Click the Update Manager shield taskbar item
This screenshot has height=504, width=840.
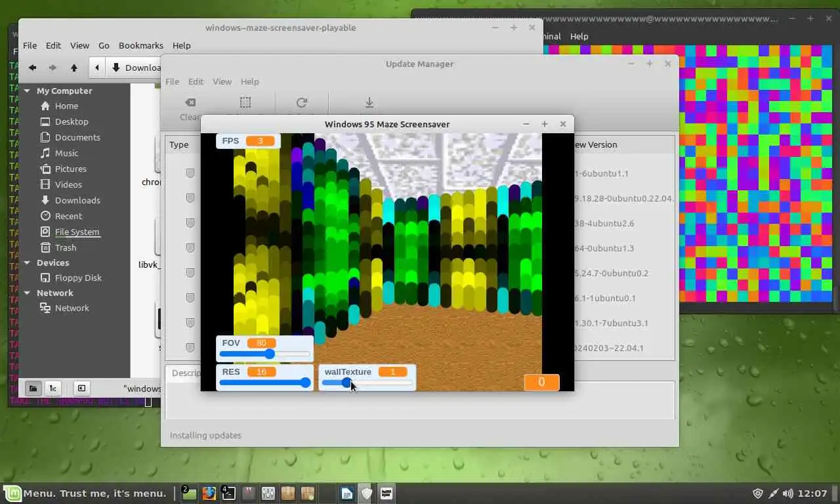pos(366,493)
